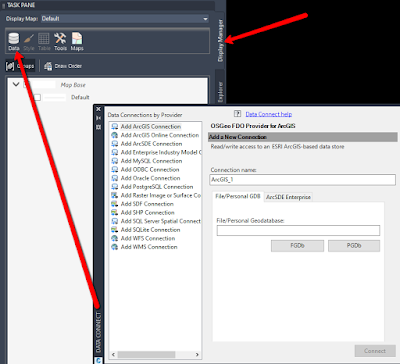Click the FGDb browse button
The image size is (400, 364).
[x=297, y=246]
